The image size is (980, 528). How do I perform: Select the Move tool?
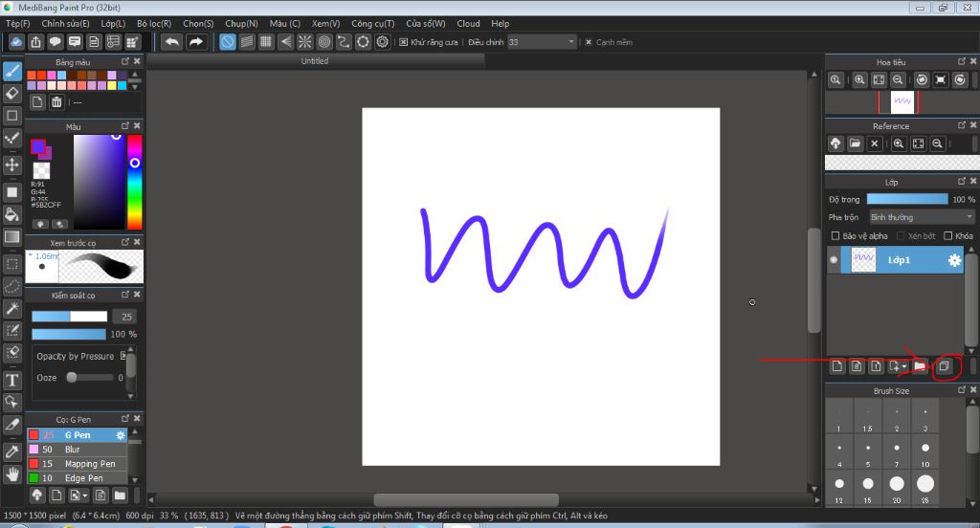coord(12,165)
